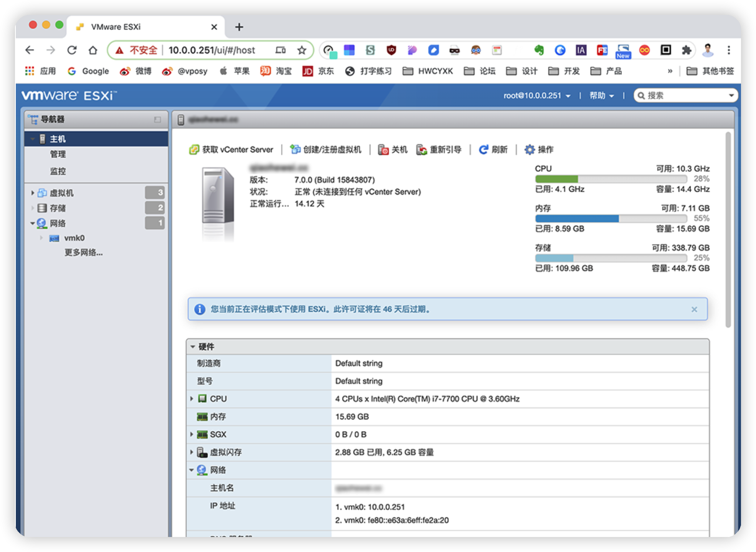This screenshot has height=552, width=756.
Task: Click the Refresh (刷新) icon
Action: click(483, 150)
